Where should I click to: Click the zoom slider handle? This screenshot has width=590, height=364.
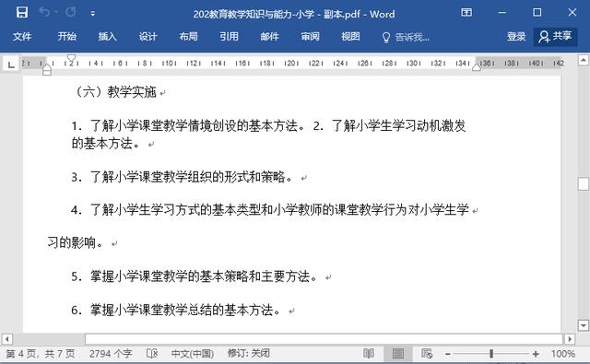coord(491,354)
